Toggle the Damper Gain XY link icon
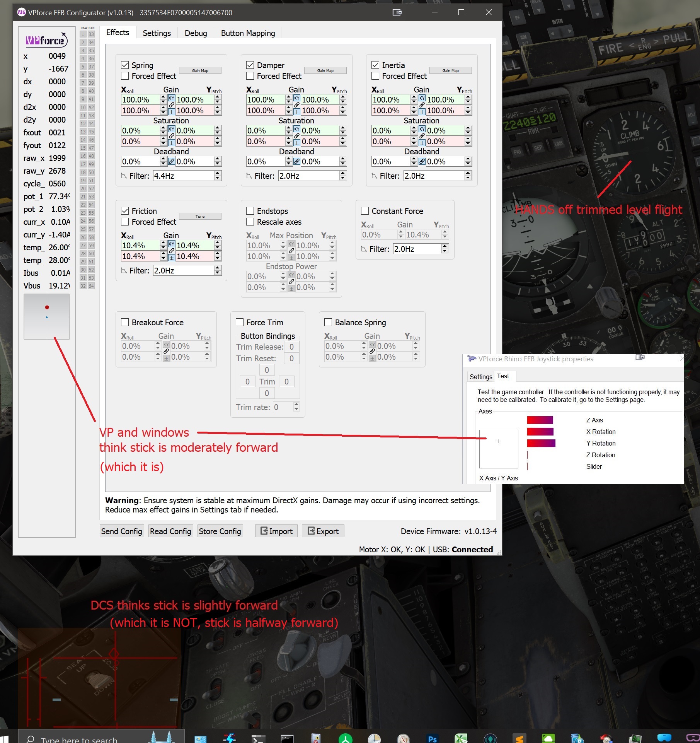700x743 pixels. tap(296, 98)
